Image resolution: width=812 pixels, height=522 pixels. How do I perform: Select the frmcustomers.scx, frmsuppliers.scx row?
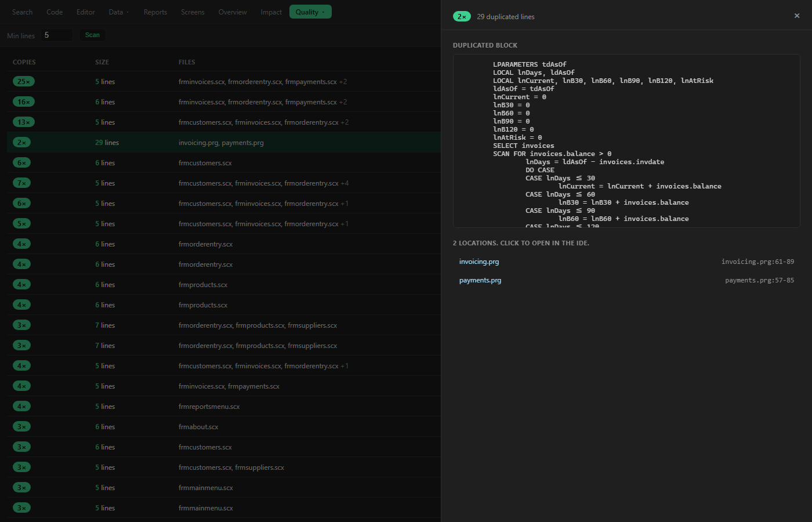223,467
